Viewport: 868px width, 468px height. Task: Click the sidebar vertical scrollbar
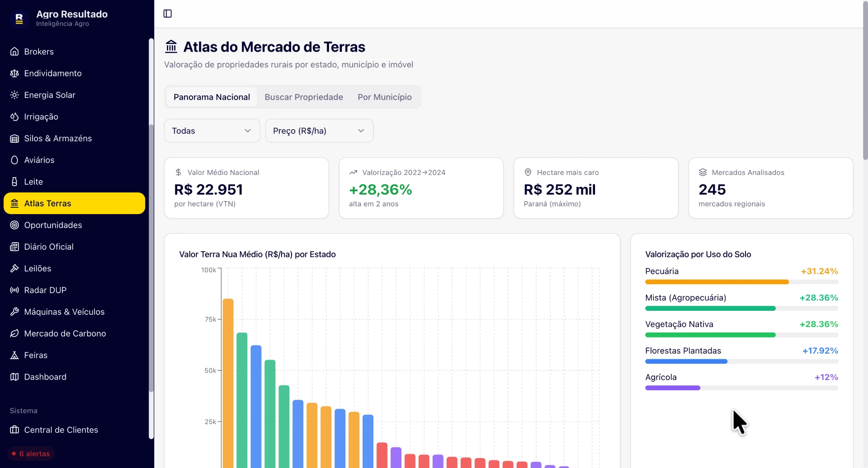[x=151, y=257]
